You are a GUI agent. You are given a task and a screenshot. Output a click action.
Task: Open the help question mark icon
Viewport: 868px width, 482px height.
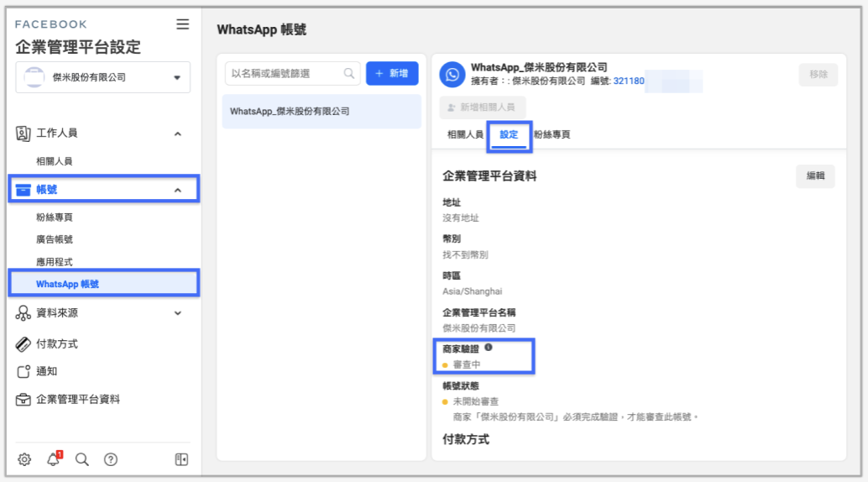tap(111, 459)
